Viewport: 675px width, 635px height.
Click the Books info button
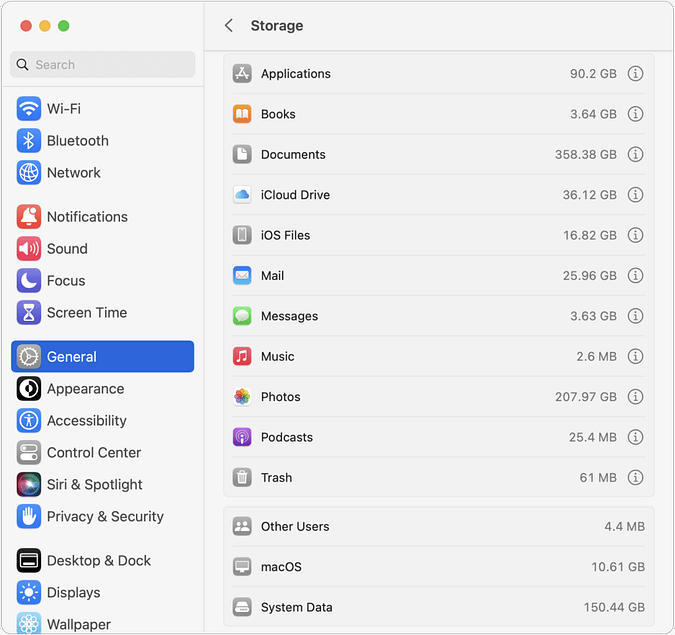(635, 114)
